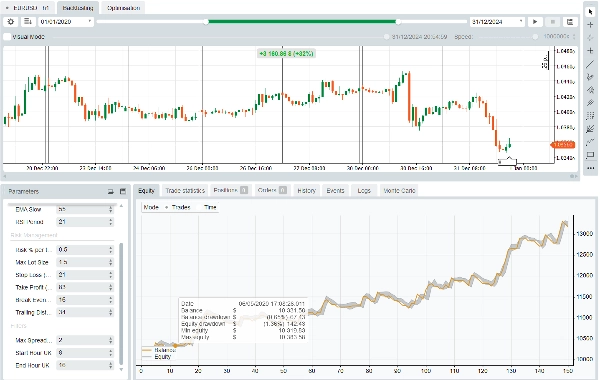Screen dimensions: 600x380
Task: Adjust the EMA Slow value stepper
Action: (111, 209)
